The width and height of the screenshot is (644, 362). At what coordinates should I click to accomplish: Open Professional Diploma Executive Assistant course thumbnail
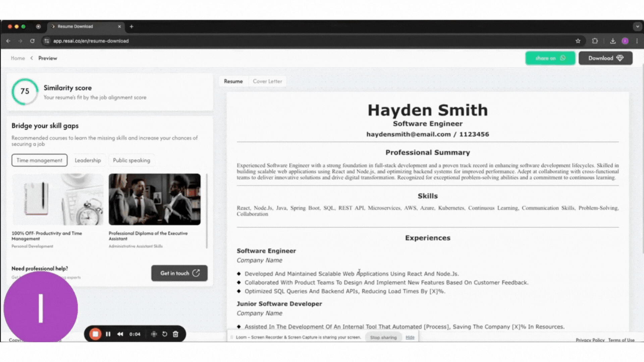[155, 199]
